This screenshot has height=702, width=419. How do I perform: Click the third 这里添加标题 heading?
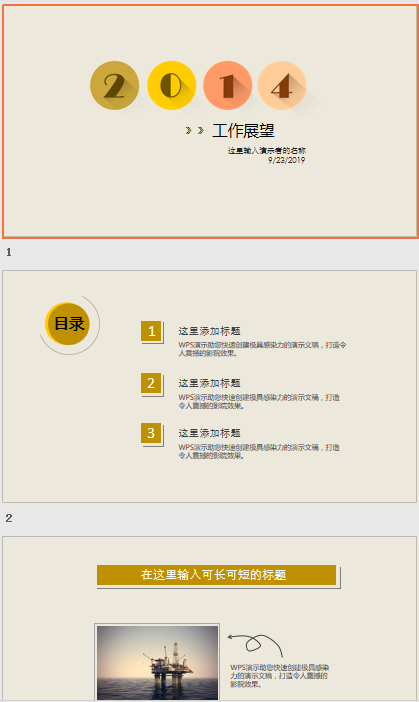point(210,433)
